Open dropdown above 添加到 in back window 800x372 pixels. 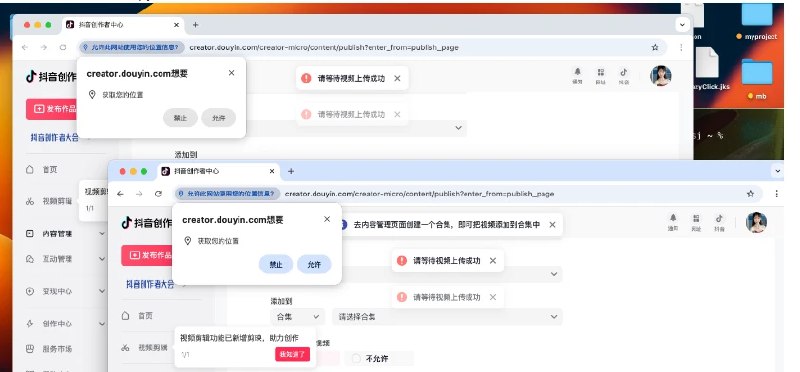point(458,128)
